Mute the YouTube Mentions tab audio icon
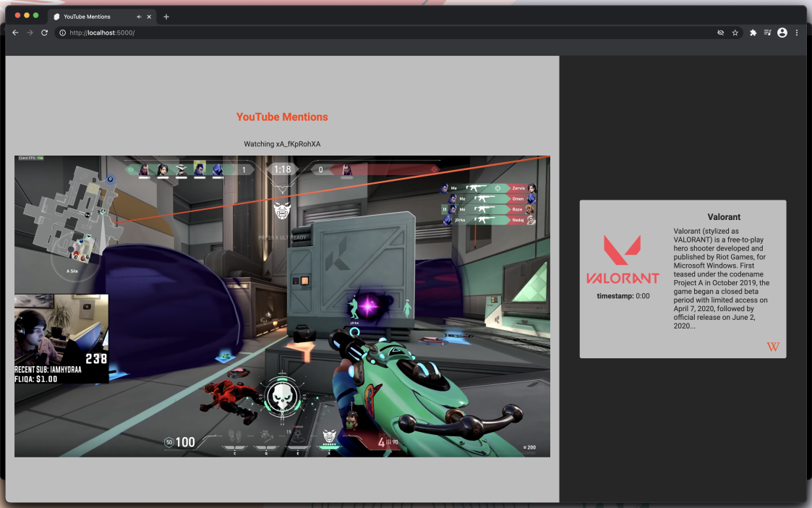812x508 pixels. (139, 17)
